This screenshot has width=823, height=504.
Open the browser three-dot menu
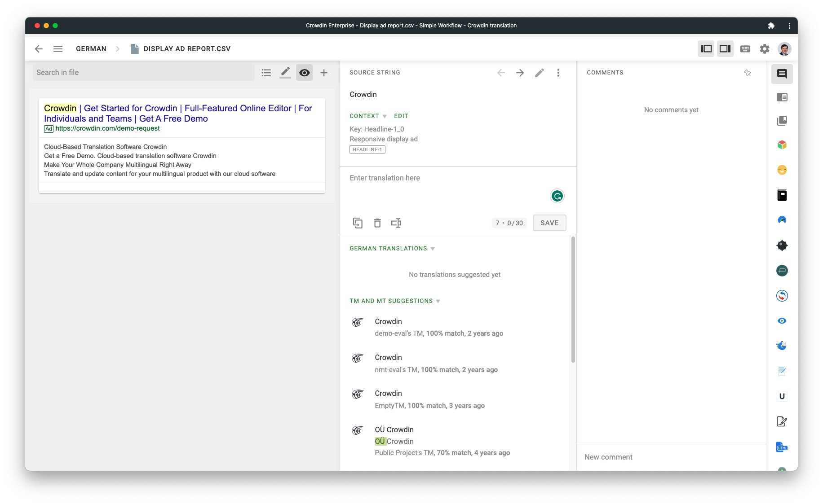(x=789, y=26)
